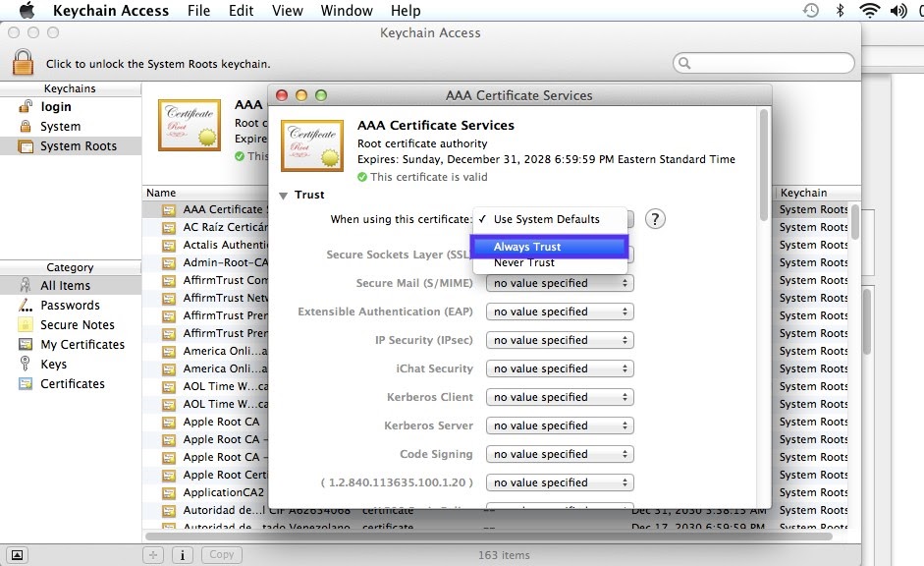924x566 pixels.
Task: Click the info (i) button at the bottom
Action: tap(182, 554)
